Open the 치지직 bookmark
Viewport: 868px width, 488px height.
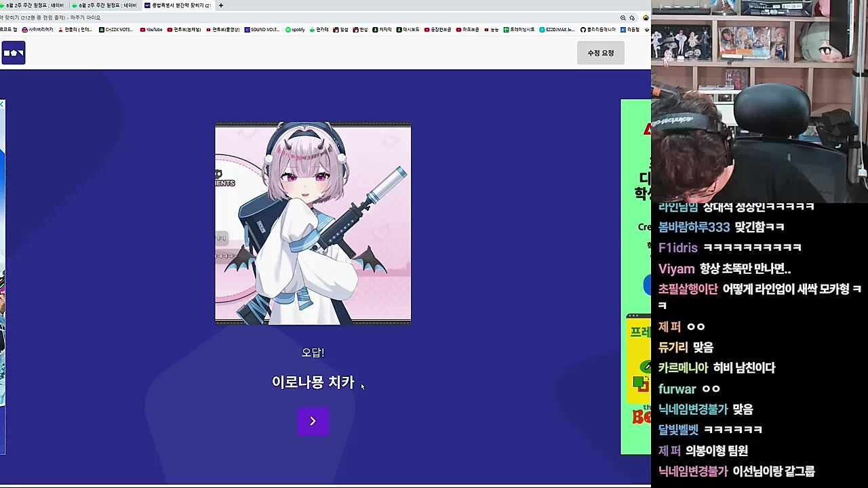[x=382, y=30]
